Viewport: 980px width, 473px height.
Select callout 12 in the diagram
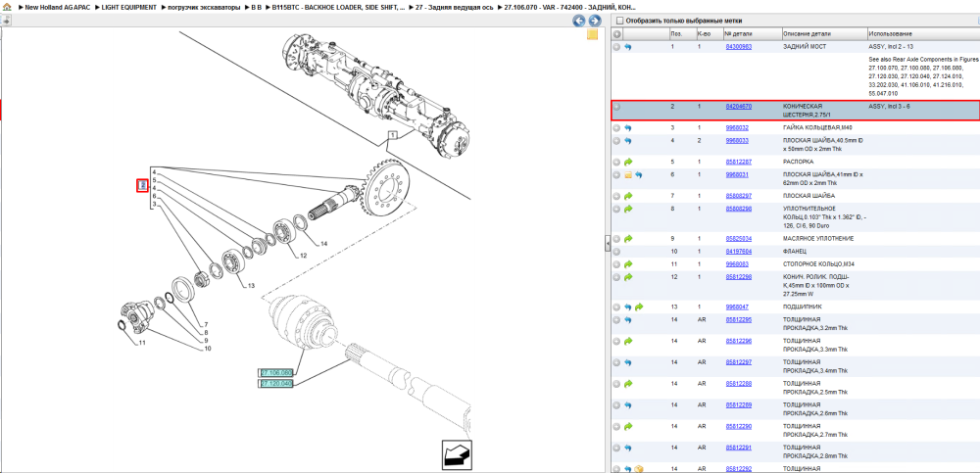pyautogui.click(x=303, y=255)
